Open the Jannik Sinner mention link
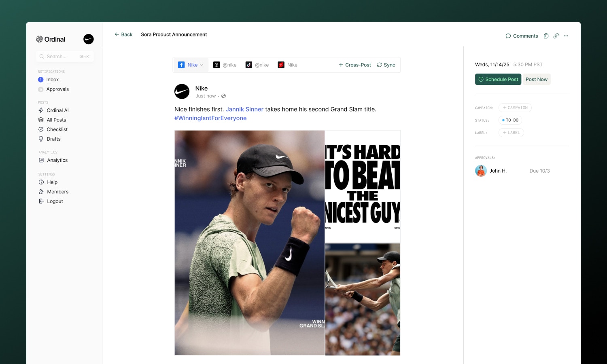Screen dimensions: 607x364 (x=244, y=109)
